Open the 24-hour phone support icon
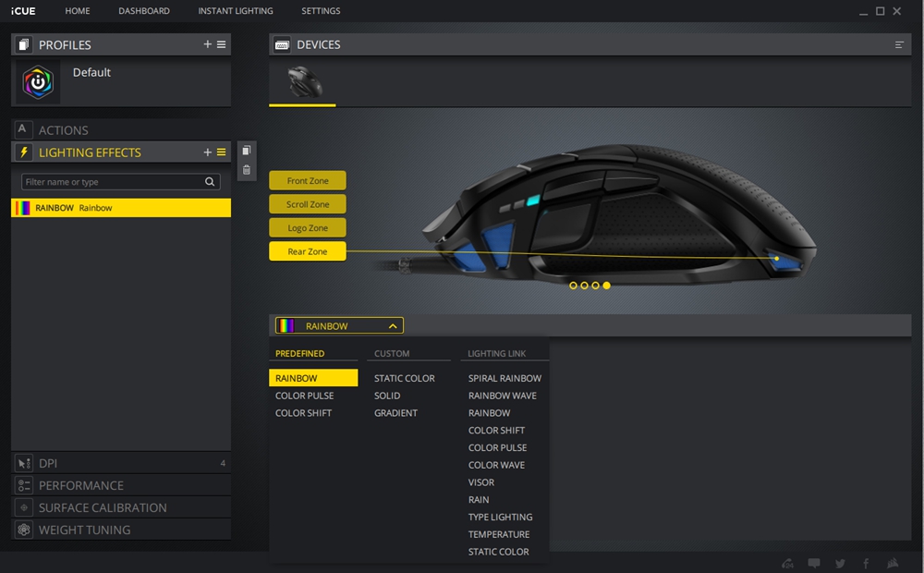Viewport: 924px width, 573px height. point(787,564)
